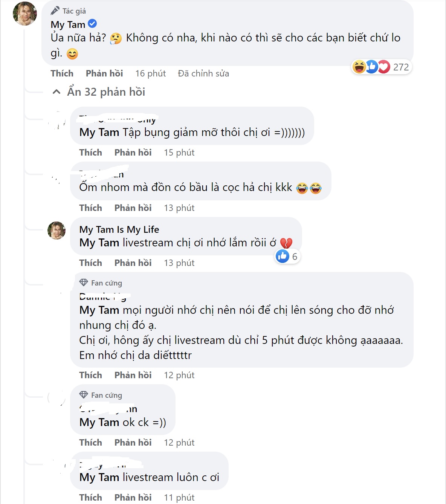Like the Tập bụng giảm mỡ comment
This screenshot has height=504, width=446.
click(x=91, y=153)
